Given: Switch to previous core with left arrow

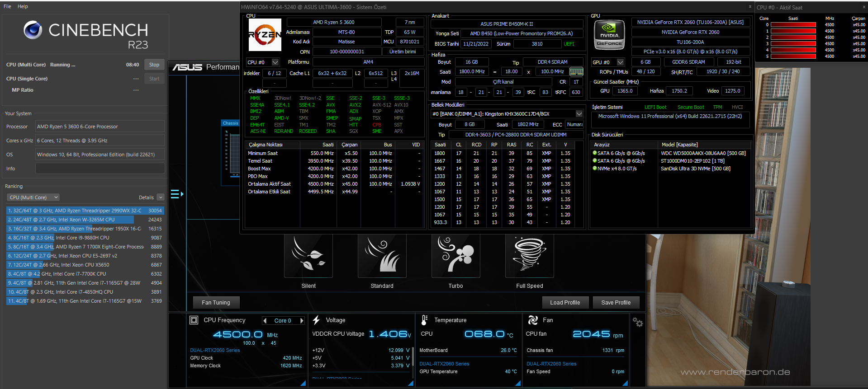Looking at the screenshot, I should click(265, 321).
